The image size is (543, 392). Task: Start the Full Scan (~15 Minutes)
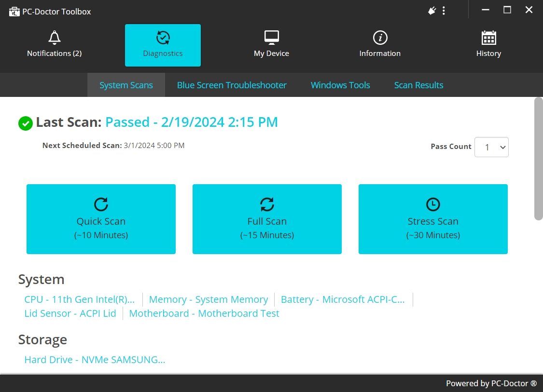click(x=267, y=219)
